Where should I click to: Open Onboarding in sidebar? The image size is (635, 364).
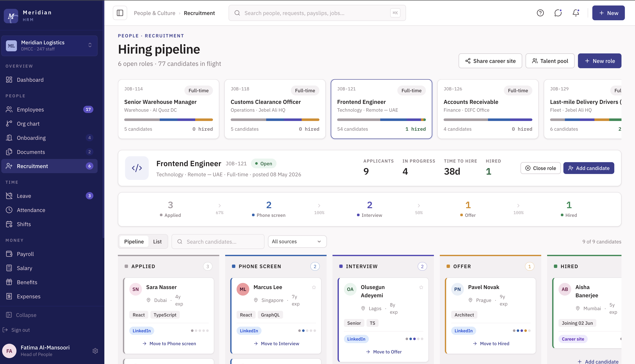[49, 138]
